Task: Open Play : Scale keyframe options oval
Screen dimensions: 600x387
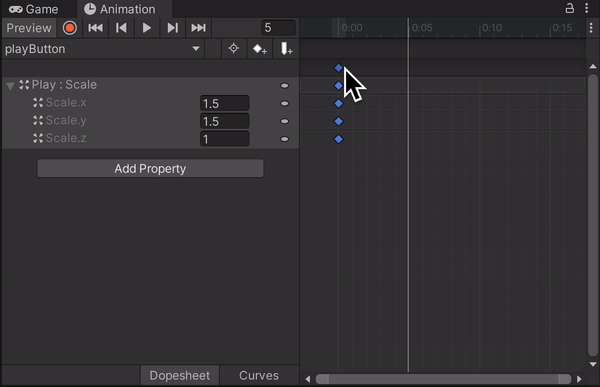Action: (284, 85)
